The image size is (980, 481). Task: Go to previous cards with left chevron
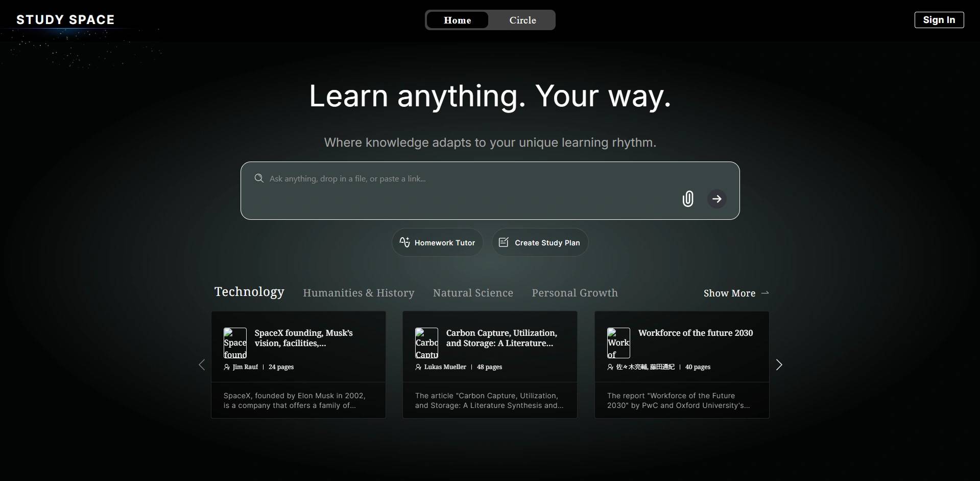(202, 365)
